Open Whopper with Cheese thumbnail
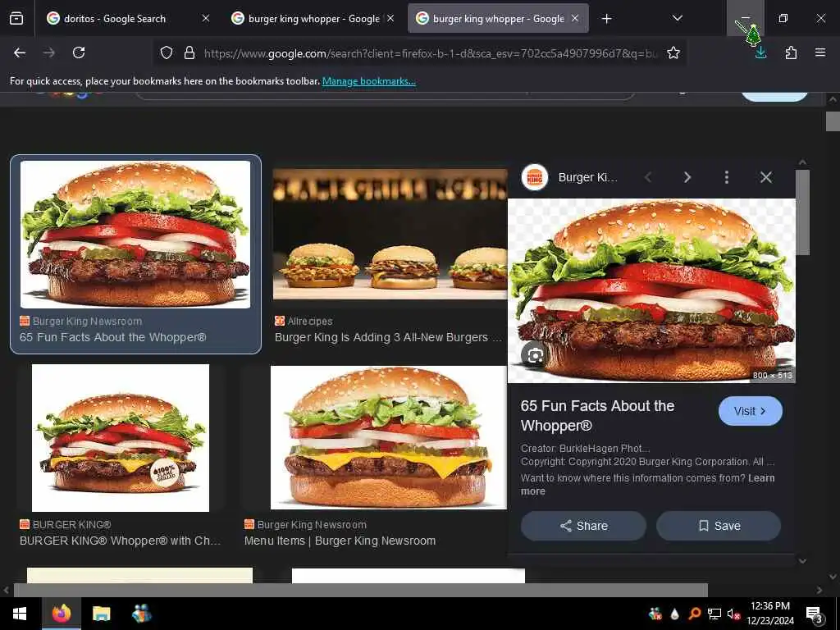This screenshot has height=630, width=840. pyautogui.click(x=121, y=438)
